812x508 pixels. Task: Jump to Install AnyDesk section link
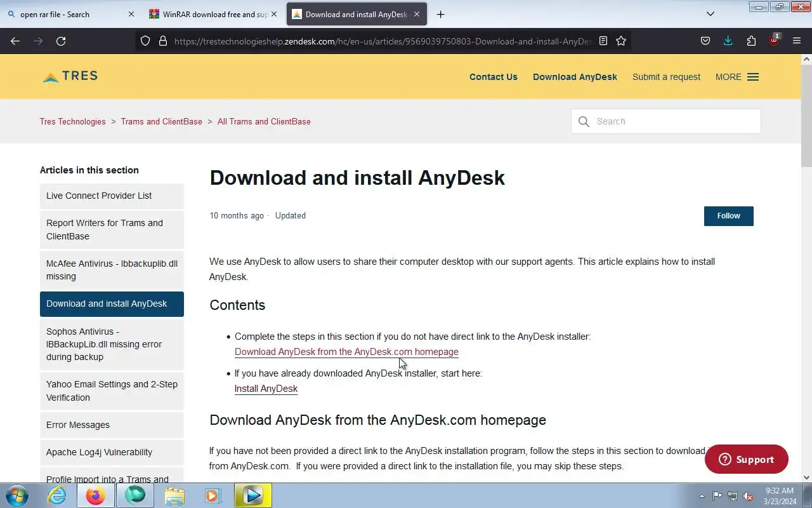click(266, 389)
